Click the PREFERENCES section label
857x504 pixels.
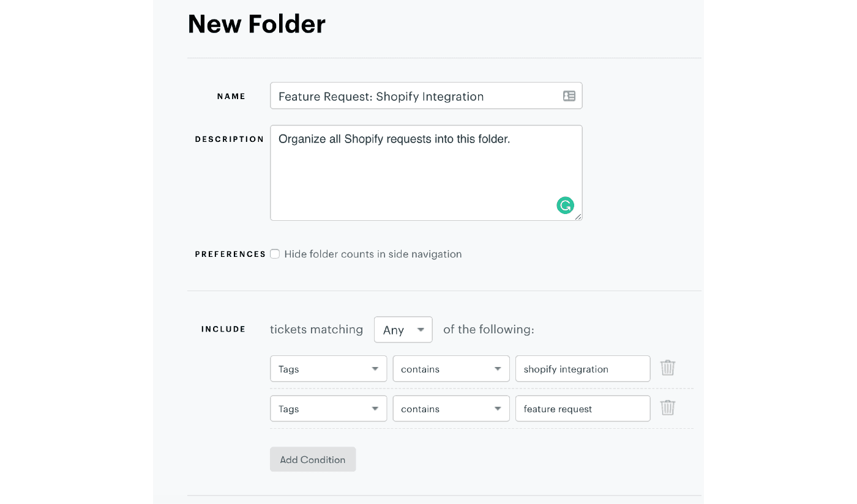point(230,254)
